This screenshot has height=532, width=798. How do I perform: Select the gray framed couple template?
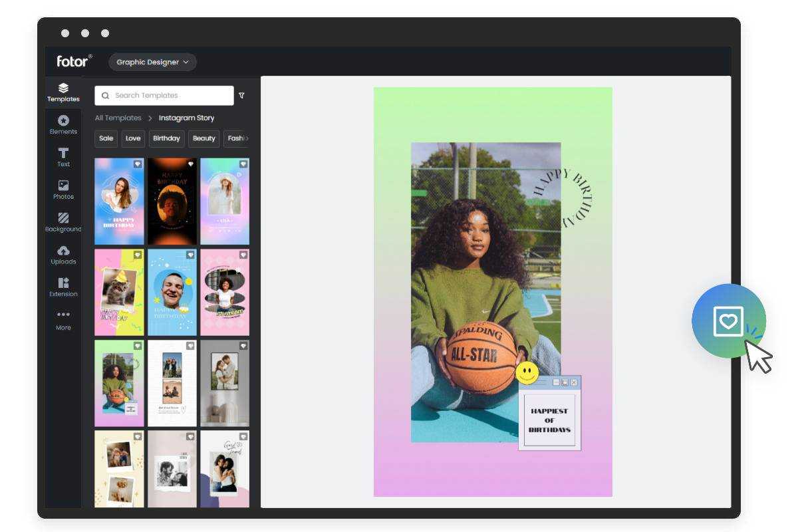[225, 384]
